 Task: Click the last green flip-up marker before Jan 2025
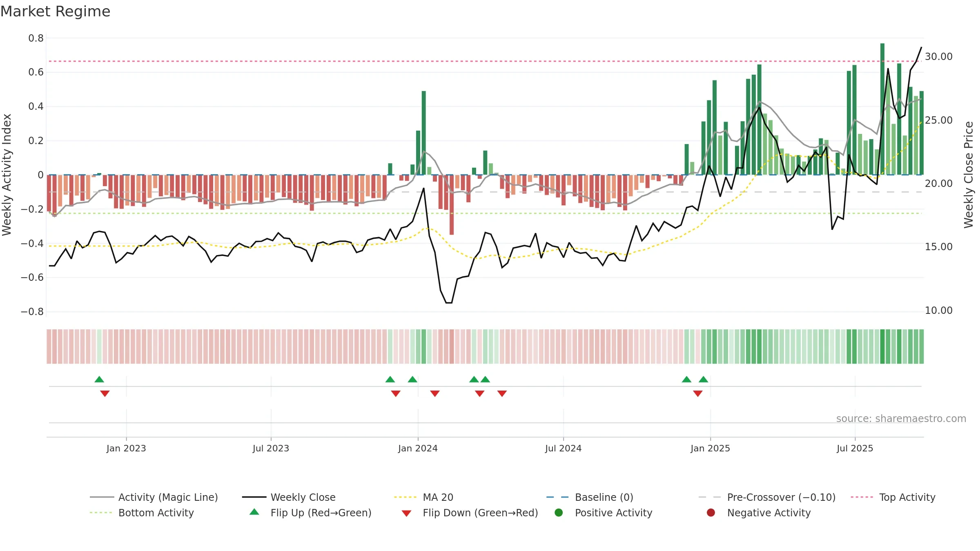703,380
